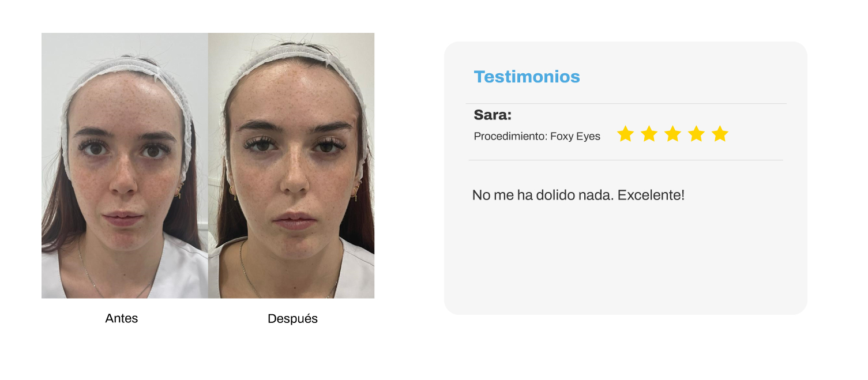868x380 pixels.
Task: Open the Antes before photo
Action: 125,165
